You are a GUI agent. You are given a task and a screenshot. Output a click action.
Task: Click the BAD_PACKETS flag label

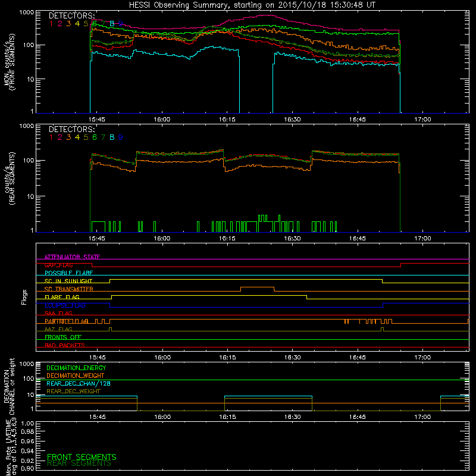[65, 345]
